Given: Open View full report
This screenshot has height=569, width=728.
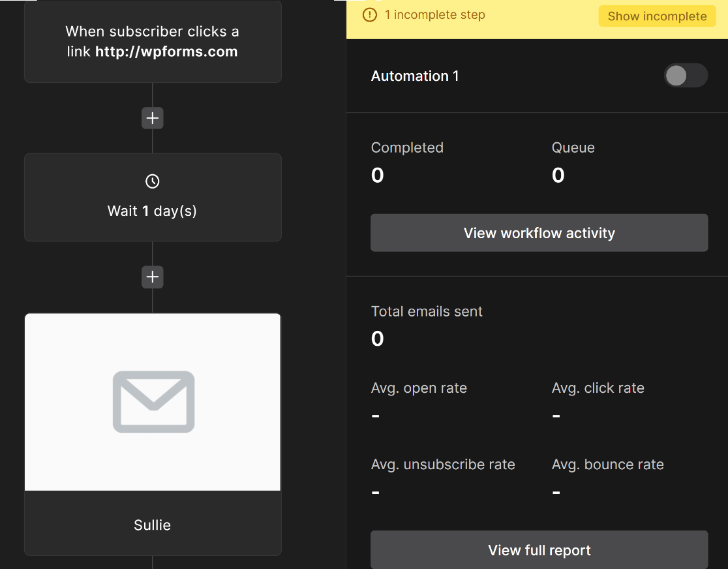Looking at the screenshot, I should pos(539,550).
